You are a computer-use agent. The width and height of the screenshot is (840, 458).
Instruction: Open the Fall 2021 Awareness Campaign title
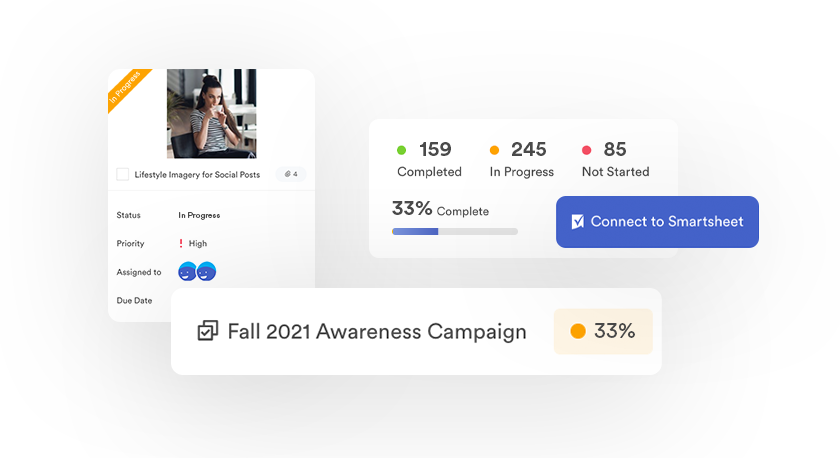pos(376,331)
